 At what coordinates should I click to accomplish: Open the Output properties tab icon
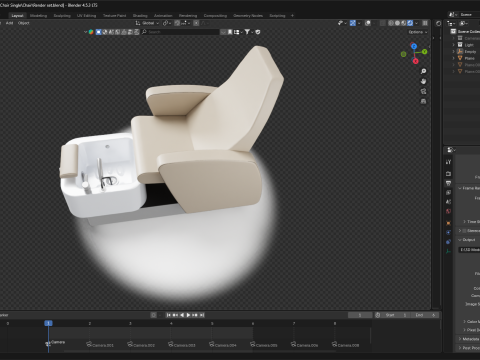(x=448, y=183)
